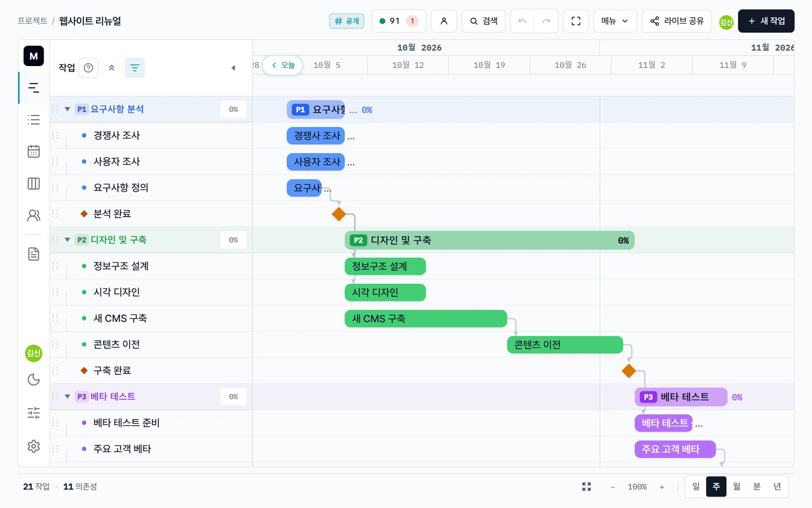Select the 주요 고객 베타 row

click(151, 449)
